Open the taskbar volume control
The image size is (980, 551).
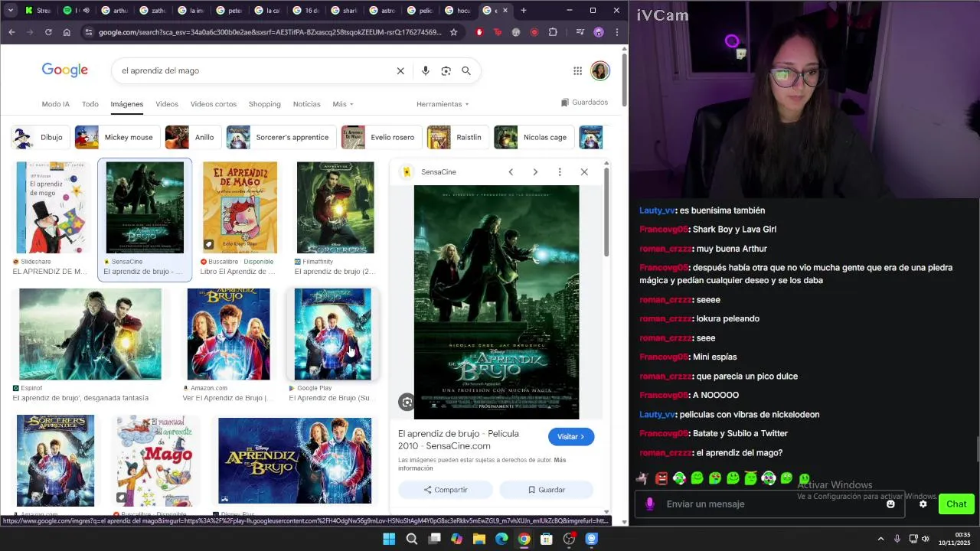point(926,539)
